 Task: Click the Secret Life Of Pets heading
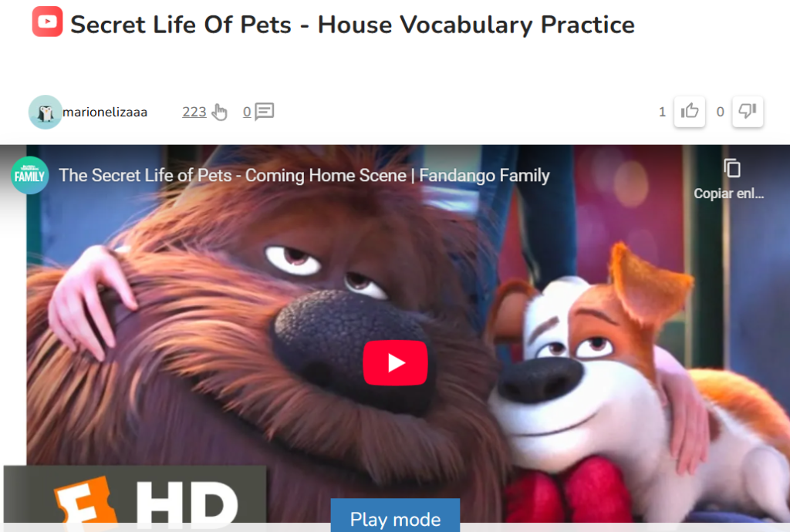tap(352, 25)
